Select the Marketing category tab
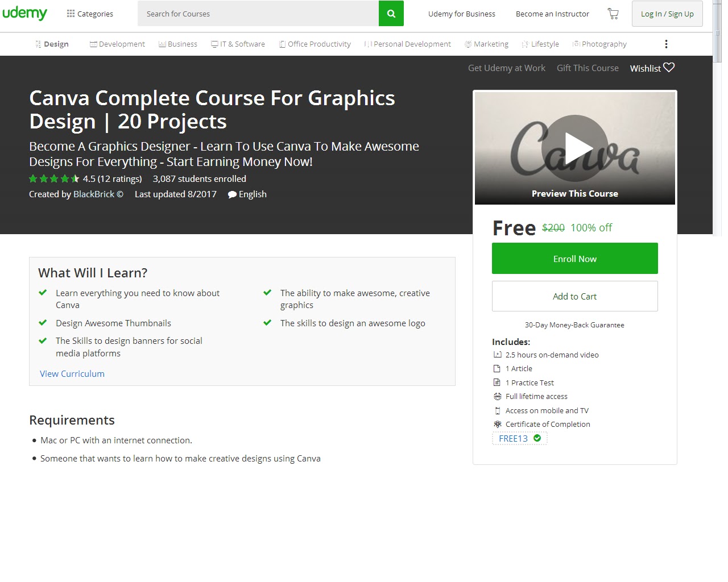The image size is (728, 582). pos(486,44)
